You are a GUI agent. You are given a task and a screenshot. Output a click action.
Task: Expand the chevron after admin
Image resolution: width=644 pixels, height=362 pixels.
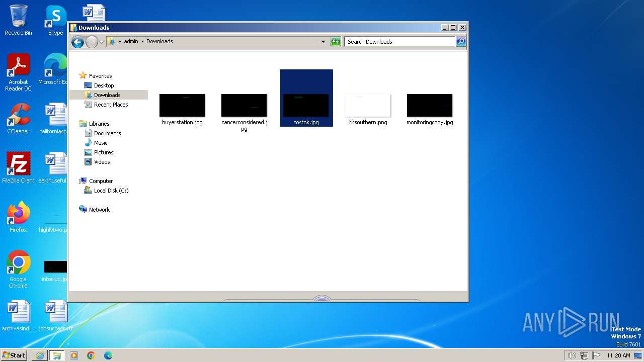pyautogui.click(x=142, y=42)
